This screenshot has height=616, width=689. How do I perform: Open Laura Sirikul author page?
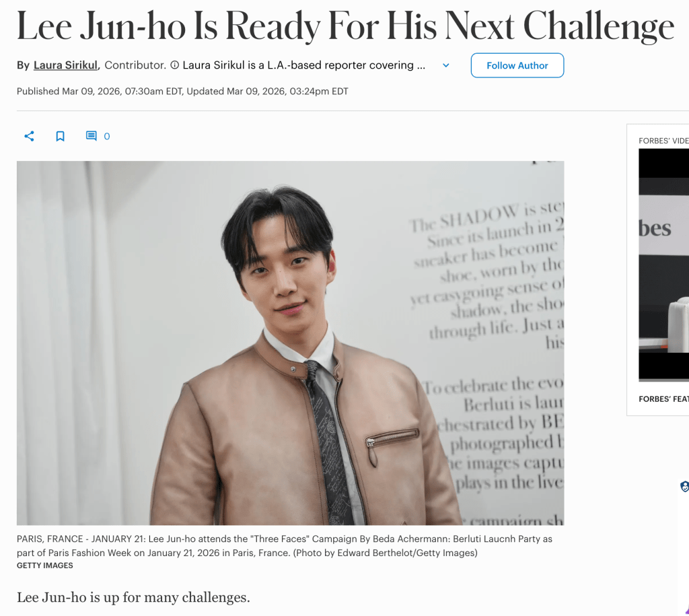pyautogui.click(x=65, y=65)
